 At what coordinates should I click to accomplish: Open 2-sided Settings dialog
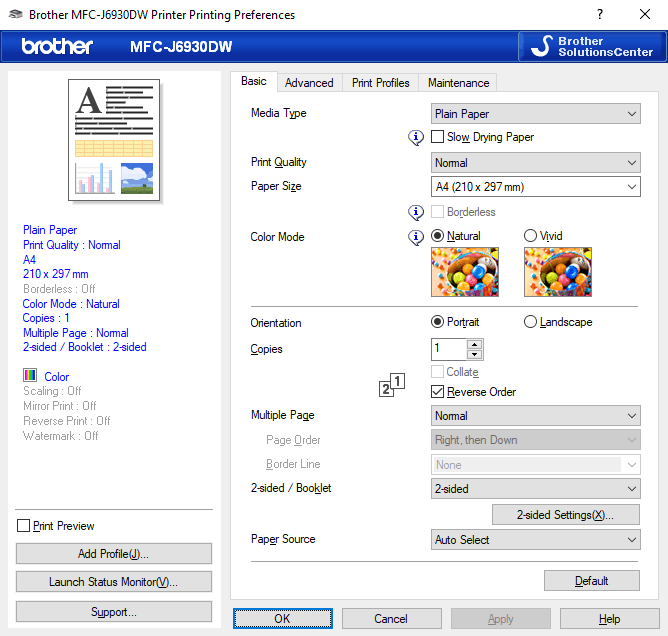(566, 515)
